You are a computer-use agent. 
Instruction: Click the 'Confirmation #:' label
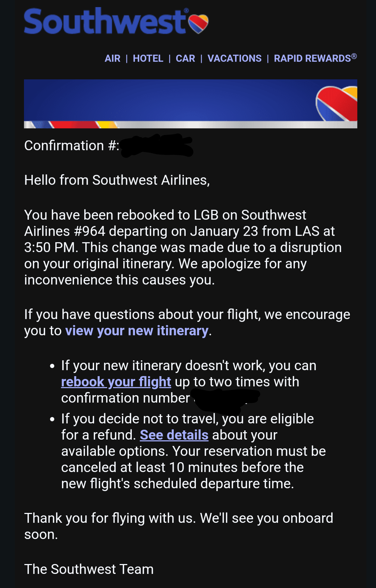(x=72, y=145)
